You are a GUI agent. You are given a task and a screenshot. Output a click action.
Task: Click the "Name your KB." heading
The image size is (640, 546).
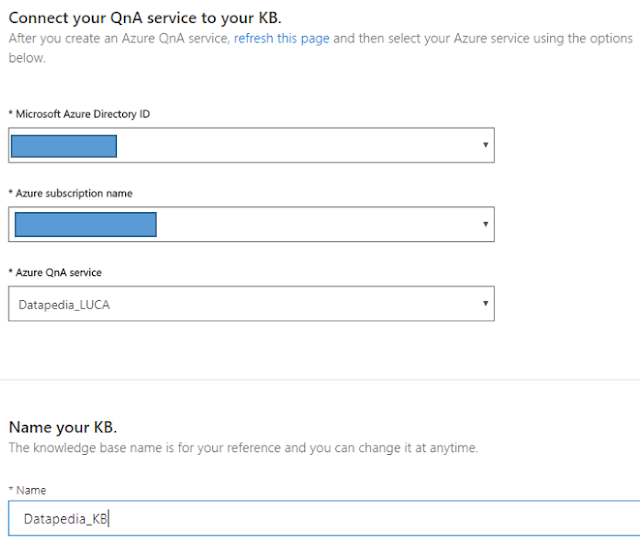click(x=63, y=427)
